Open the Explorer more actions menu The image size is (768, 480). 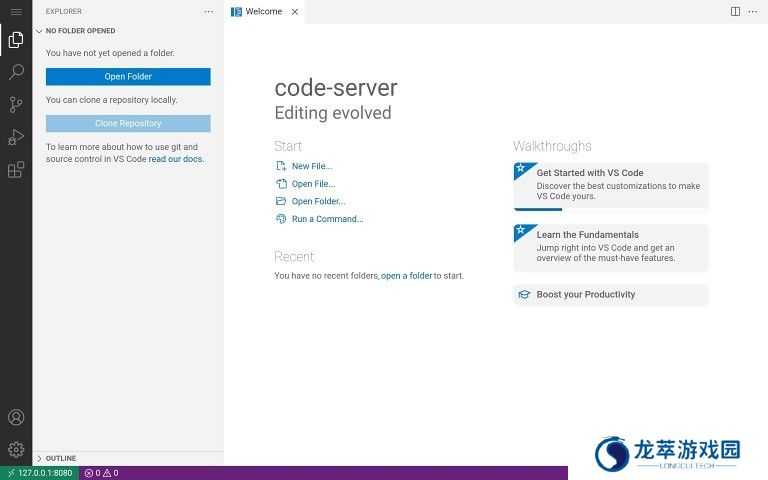coord(208,11)
